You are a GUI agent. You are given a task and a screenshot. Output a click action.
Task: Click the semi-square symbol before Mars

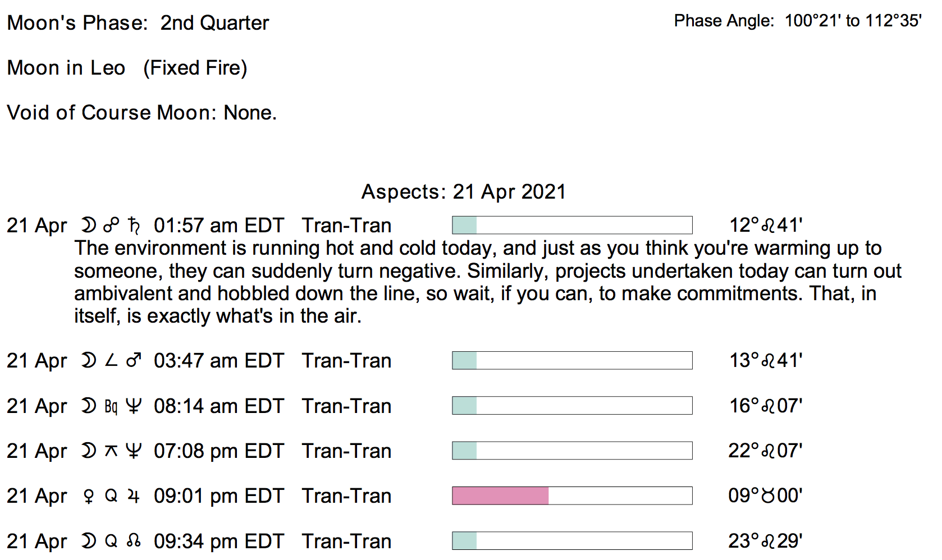[111, 360]
